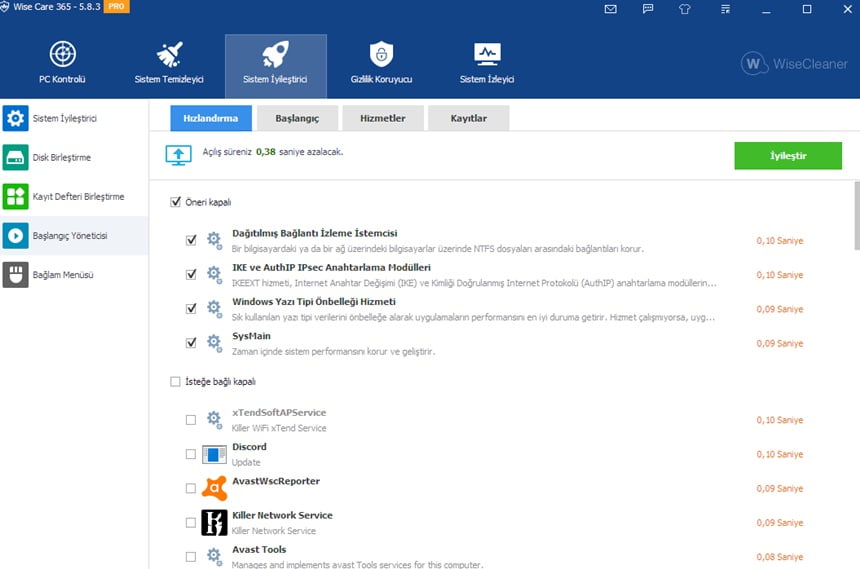Open Disk Birleştirme in the sidebar

(62, 157)
